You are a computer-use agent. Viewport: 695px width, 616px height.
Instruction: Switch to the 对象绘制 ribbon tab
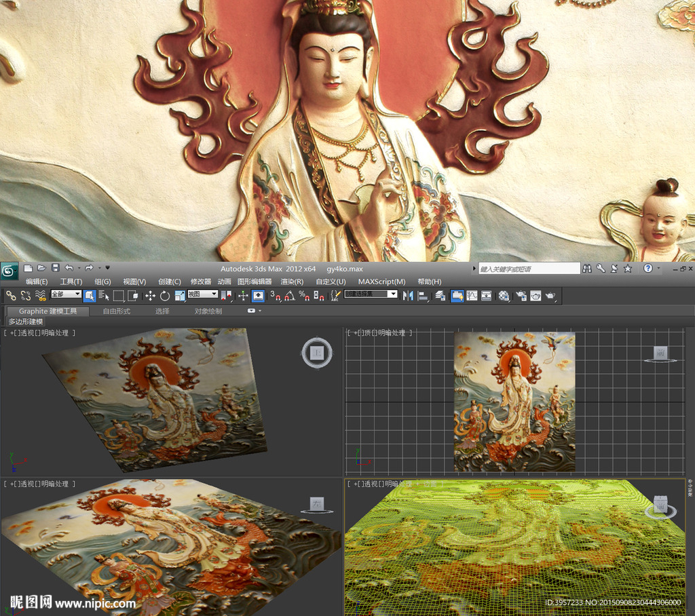208,311
